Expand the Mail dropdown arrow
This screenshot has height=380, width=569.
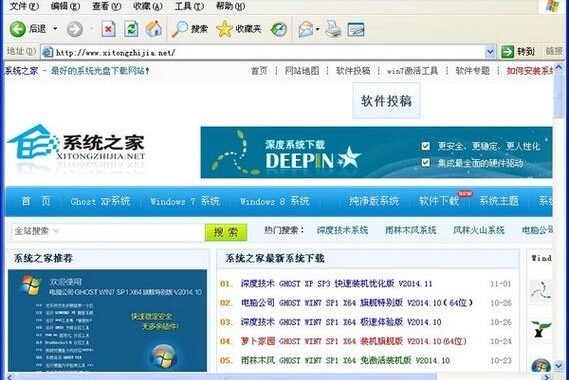[x=318, y=29]
